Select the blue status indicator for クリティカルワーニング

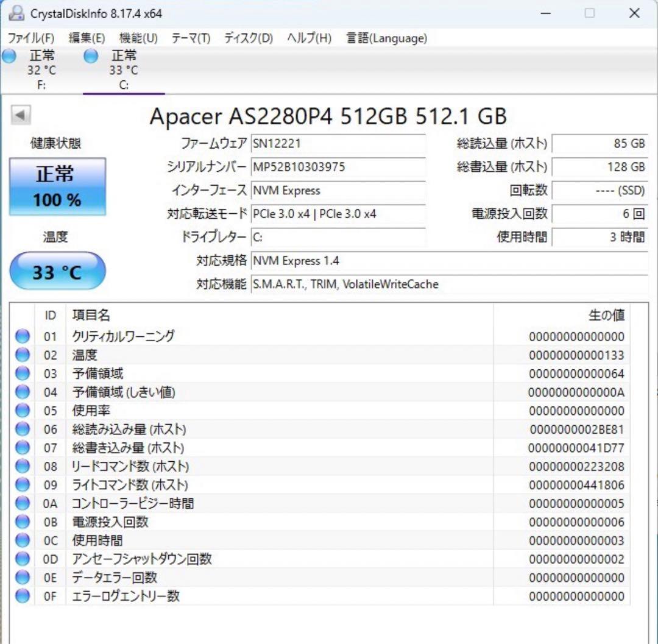22,336
